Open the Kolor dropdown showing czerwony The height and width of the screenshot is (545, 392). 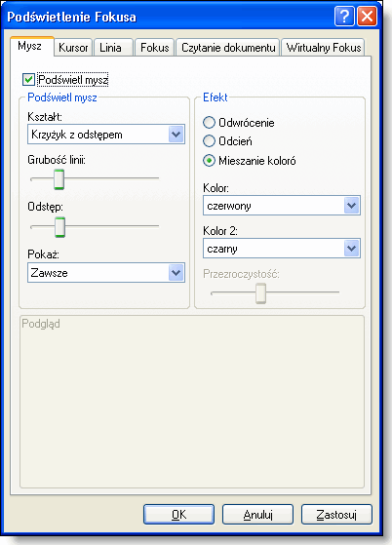coord(282,206)
